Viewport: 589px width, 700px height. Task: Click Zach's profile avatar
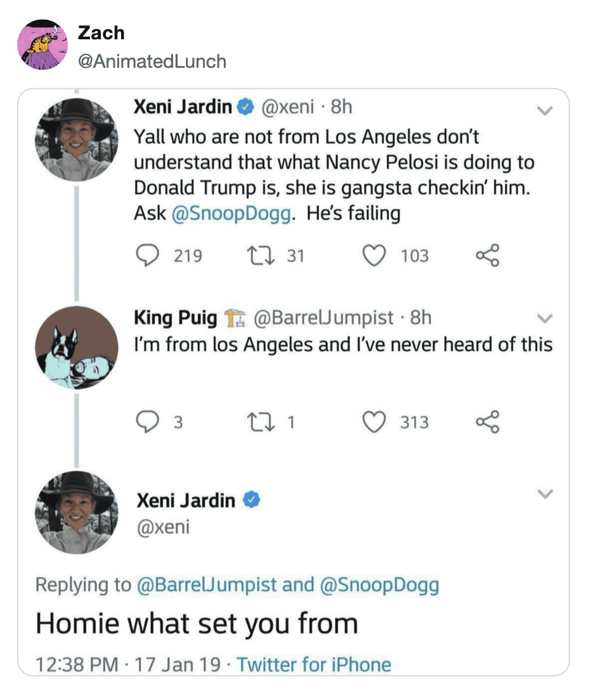point(42,45)
